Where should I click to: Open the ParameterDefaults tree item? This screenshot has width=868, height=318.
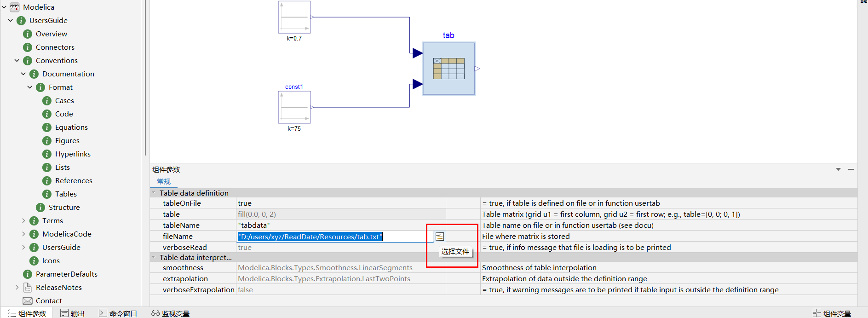tap(66, 274)
